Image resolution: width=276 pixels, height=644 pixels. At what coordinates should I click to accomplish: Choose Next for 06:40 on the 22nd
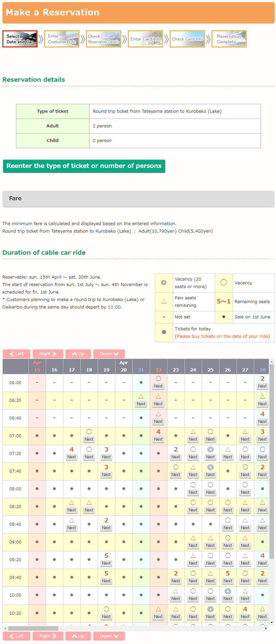[158, 422]
